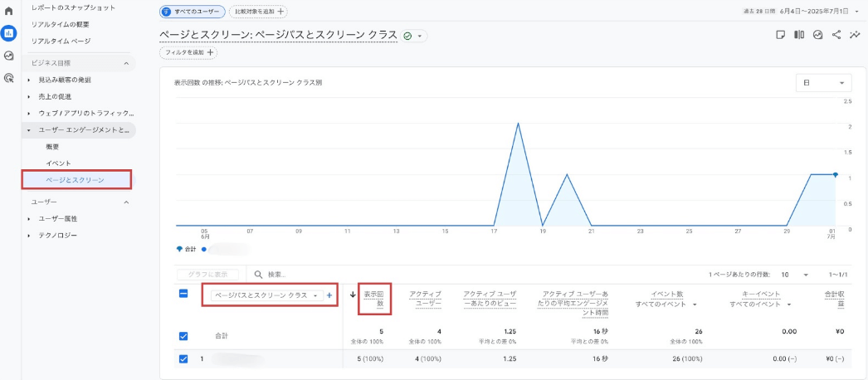Uncheck the 合計 row checkbox
This screenshot has width=868, height=380.
tap(184, 336)
